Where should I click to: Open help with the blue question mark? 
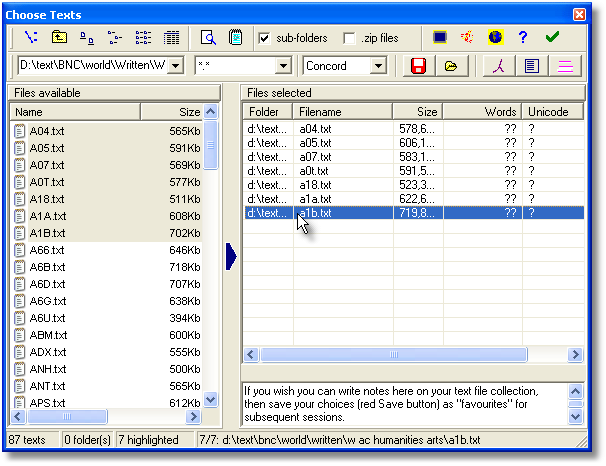tap(523, 38)
